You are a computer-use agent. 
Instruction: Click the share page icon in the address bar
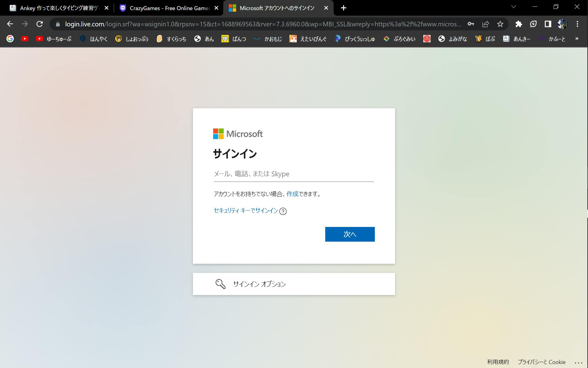(485, 24)
